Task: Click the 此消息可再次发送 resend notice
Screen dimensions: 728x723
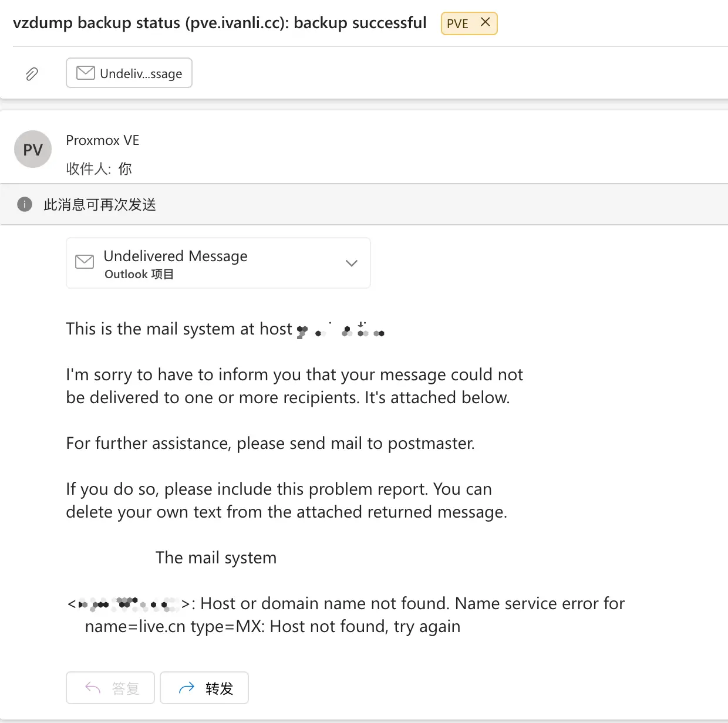Action: [x=100, y=204]
